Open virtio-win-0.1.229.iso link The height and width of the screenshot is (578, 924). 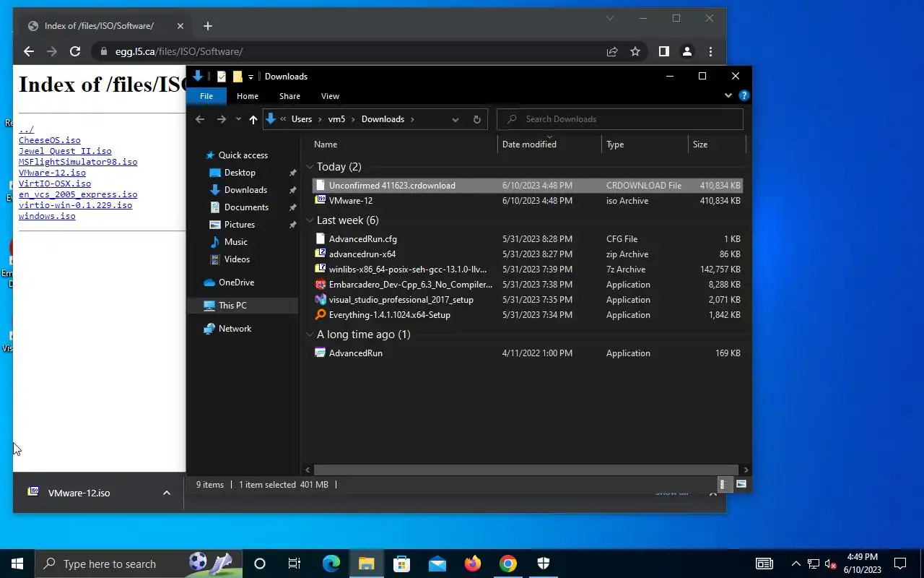click(x=75, y=205)
